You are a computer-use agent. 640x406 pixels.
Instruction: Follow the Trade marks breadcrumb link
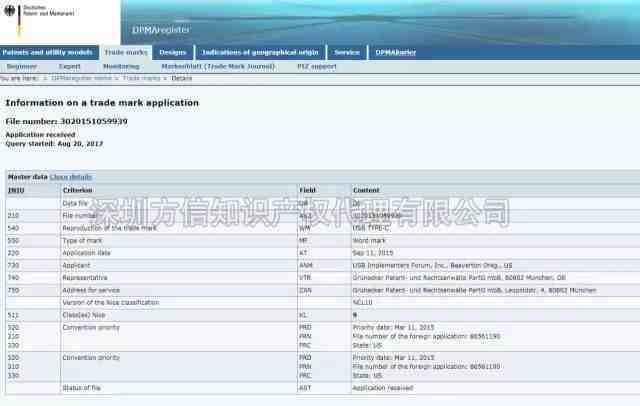pyautogui.click(x=141, y=78)
